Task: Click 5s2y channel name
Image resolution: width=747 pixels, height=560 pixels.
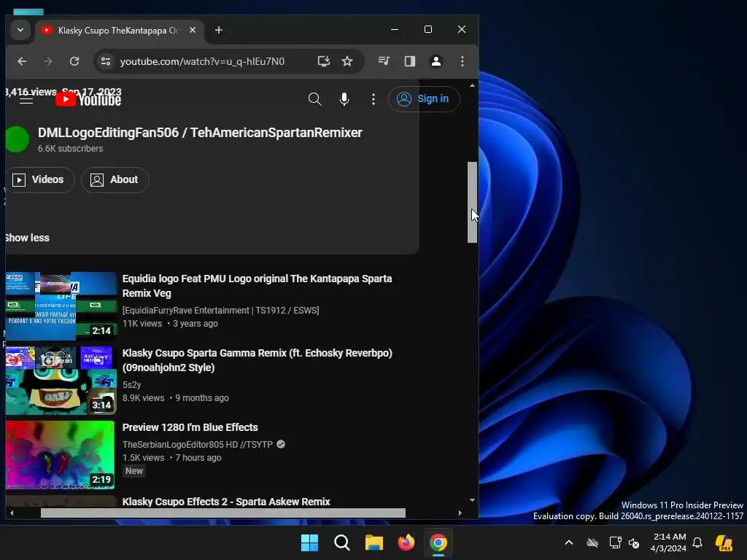Action: click(x=131, y=385)
